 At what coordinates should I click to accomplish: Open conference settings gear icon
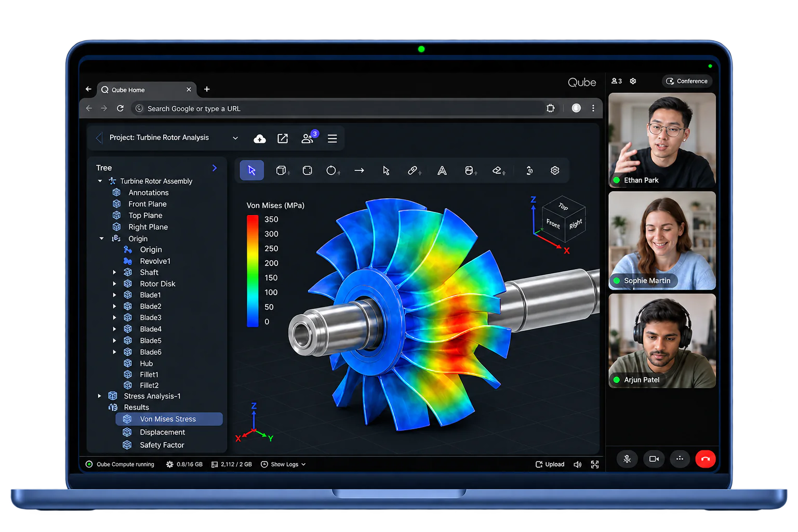click(633, 81)
